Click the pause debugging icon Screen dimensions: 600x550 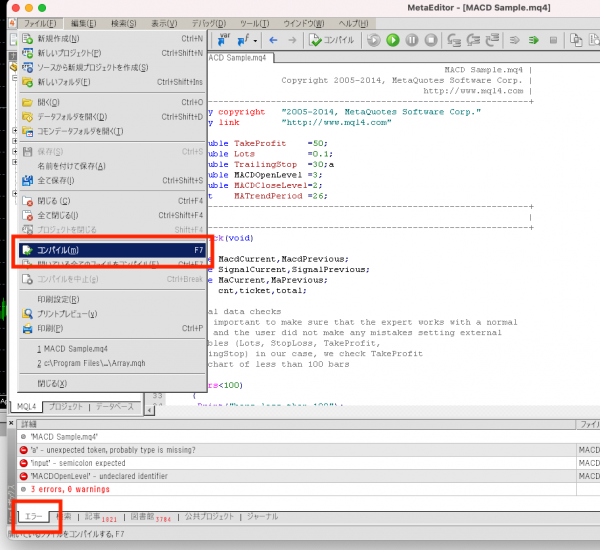pos(412,40)
